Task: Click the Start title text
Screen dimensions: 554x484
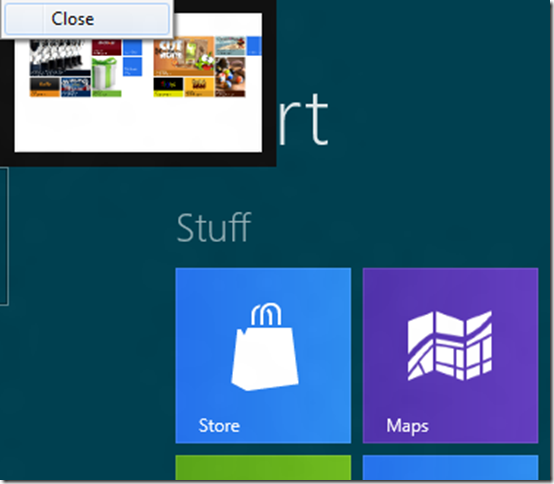Action: 303,119
